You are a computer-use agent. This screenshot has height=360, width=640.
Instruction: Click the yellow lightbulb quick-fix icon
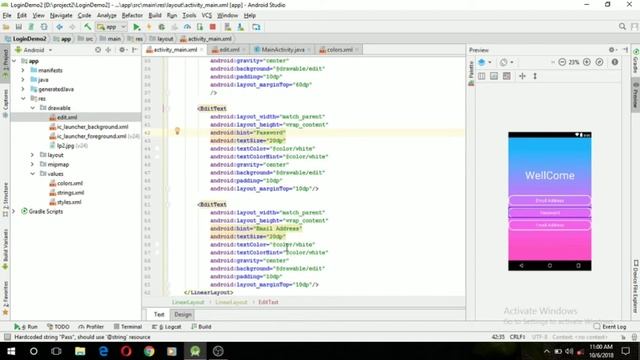[x=177, y=131]
